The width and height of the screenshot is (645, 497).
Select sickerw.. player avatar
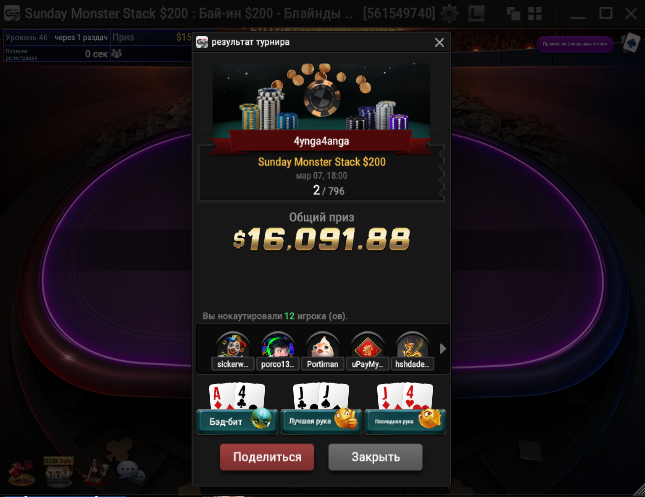pos(233,351)
